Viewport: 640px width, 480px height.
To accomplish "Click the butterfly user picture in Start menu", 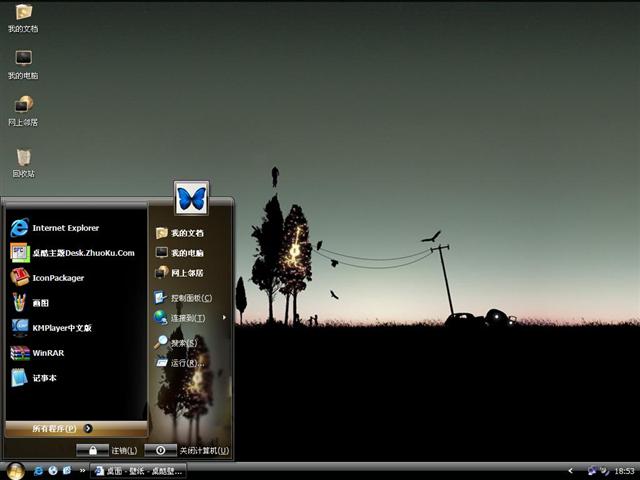I will [x=191, y=198].
